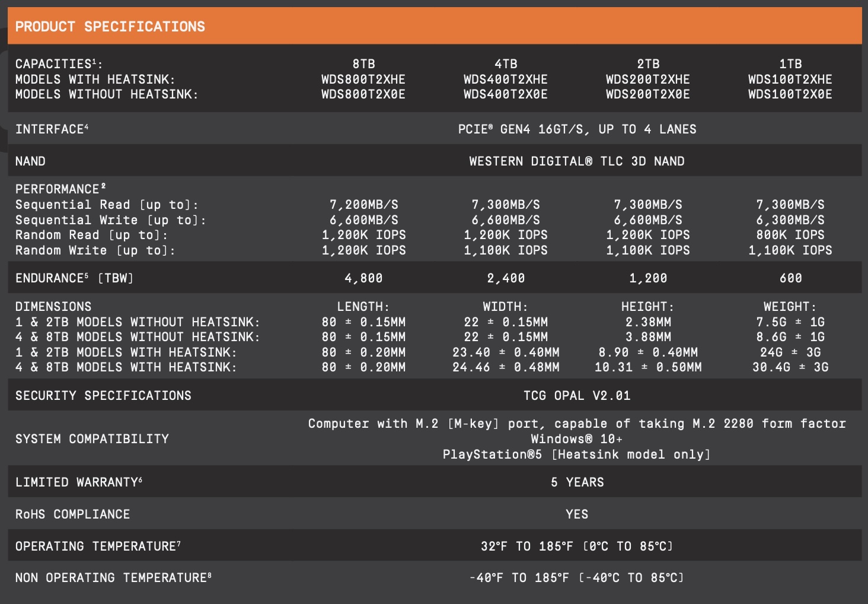Click the WEIGHT column heading

pyautogui.click(x=790, y=307)
